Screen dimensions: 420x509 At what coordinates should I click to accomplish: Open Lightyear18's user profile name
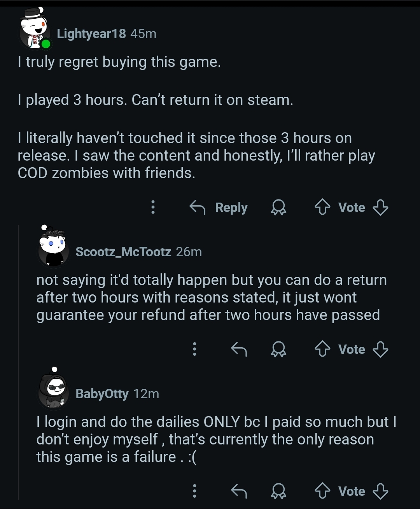91,34
